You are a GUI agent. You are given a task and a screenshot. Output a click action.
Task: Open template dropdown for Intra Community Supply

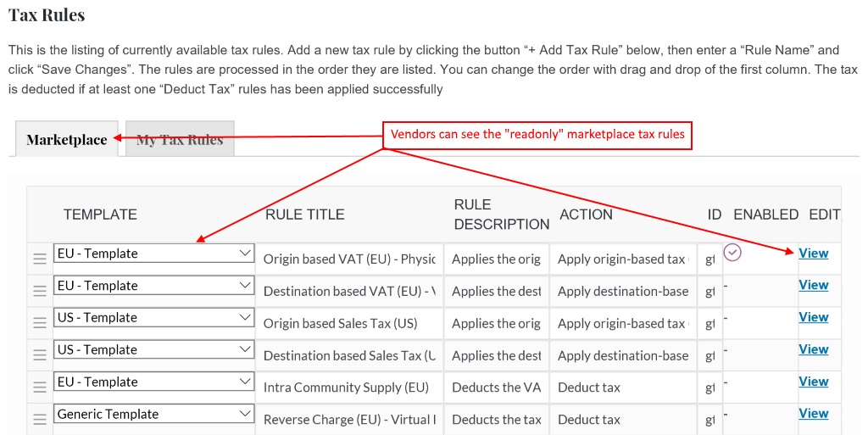click(x=154, y=382)
